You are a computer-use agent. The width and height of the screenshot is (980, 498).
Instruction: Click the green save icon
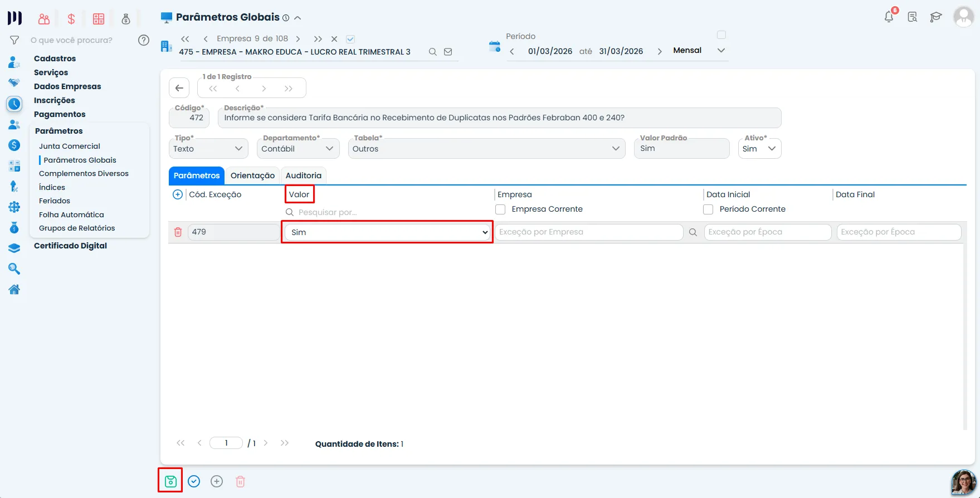point(170,481)
